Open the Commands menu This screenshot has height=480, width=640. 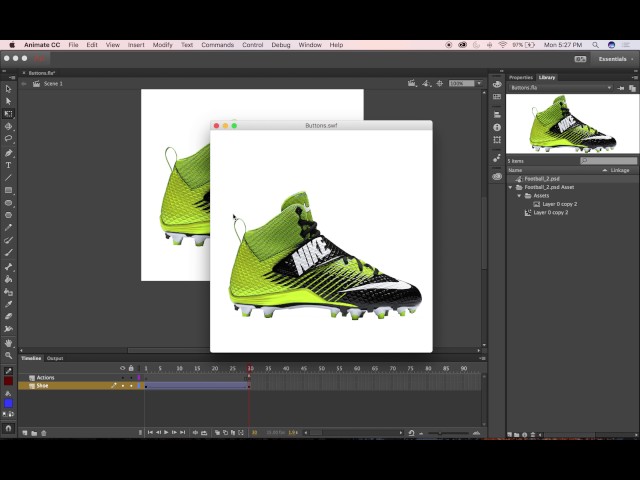(x=218, y=45)
